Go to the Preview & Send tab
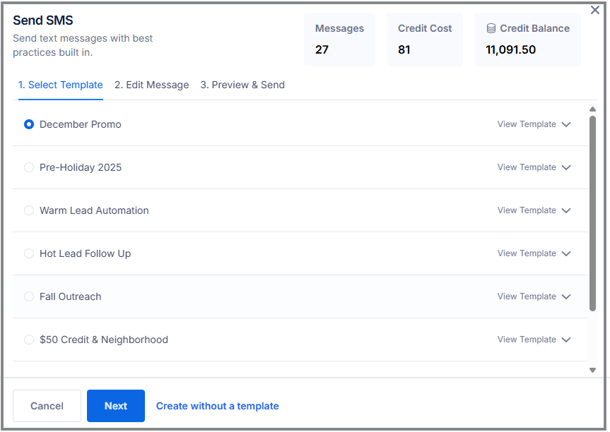610x432 pixels. click(x=242, y=85)
